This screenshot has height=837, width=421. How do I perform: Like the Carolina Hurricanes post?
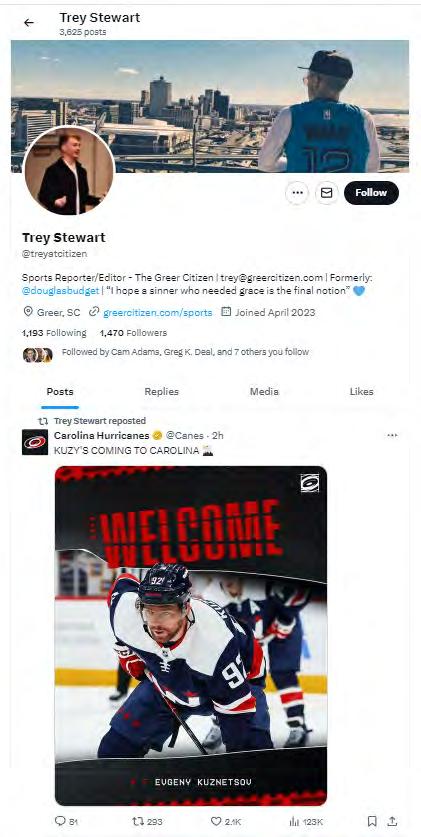226,822
